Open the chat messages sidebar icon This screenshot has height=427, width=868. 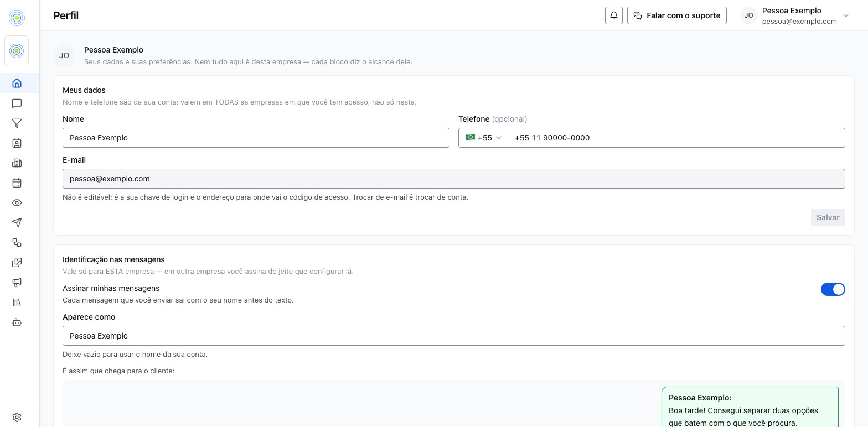pyautogui.click(x=17, y=103)
